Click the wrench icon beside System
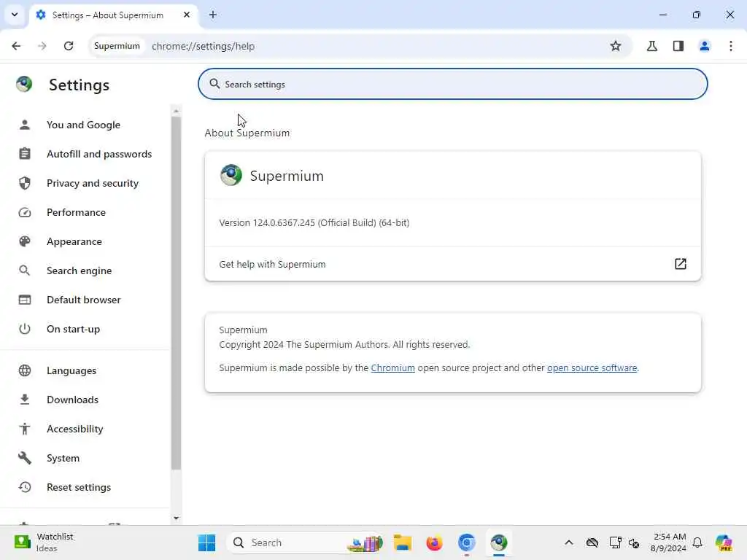This screenshot has width=747, height=560. click(25, 458)
